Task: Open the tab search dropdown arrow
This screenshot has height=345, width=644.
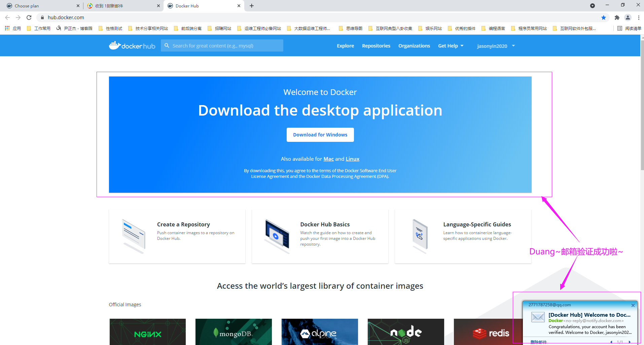Action: click(592, 6)
